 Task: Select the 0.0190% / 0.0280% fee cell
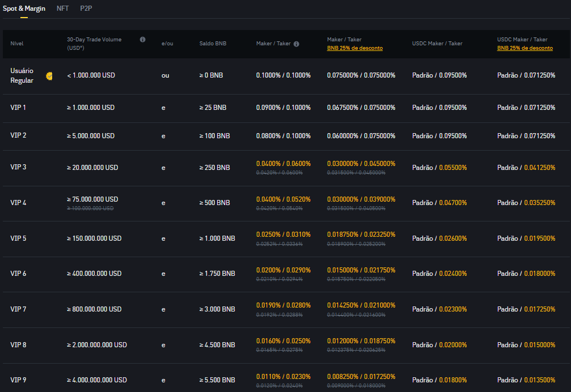(283, 305)
